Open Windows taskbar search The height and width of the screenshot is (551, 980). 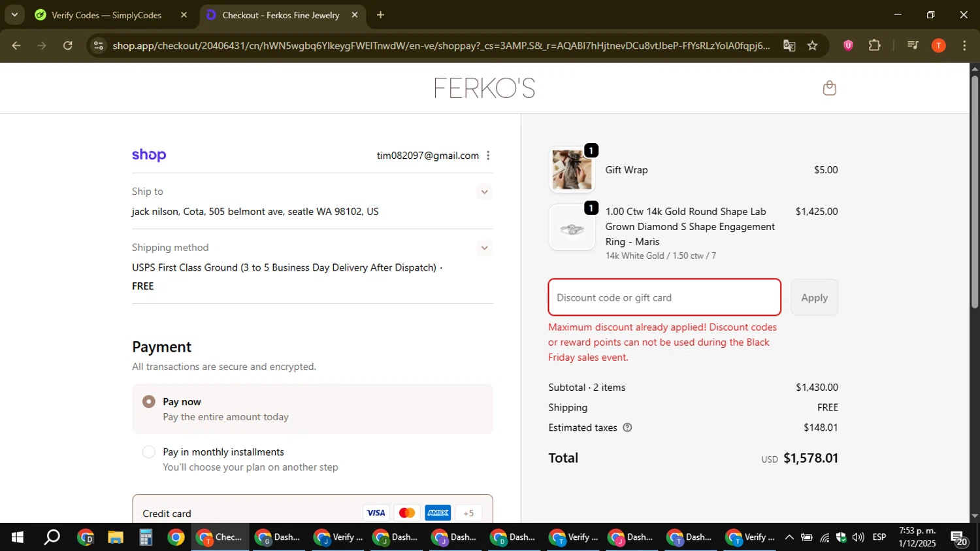pyautogui.click(x=52, y=537)
